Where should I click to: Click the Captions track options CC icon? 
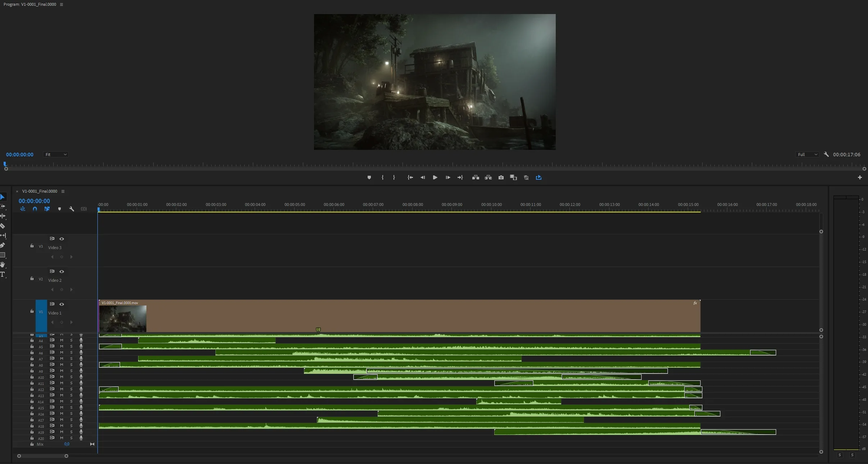(x=84, y=209)
